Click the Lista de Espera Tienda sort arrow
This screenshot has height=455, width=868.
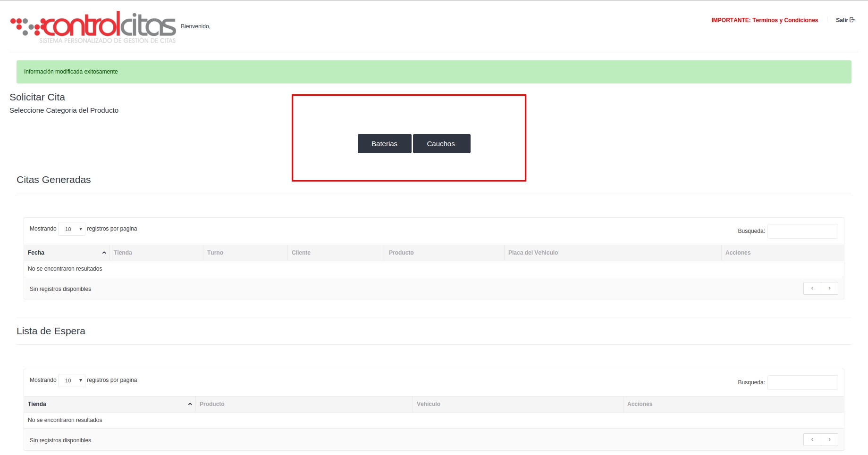tap(190, 404)
